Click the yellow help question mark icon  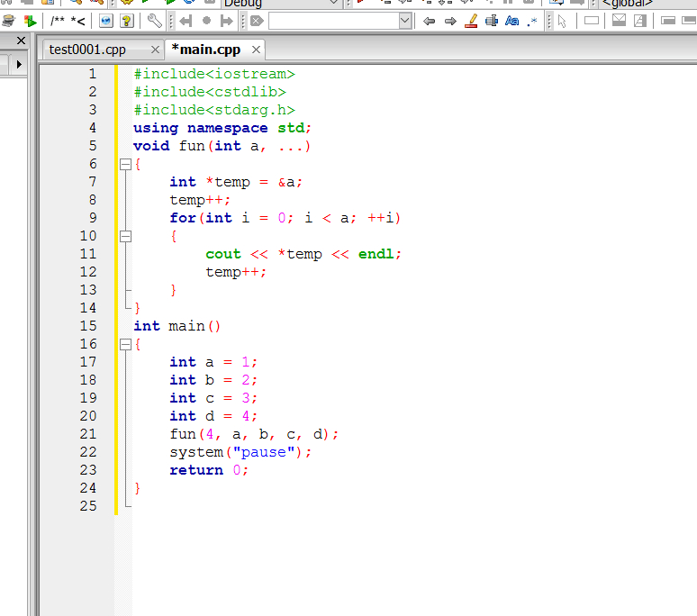tap(127, 21)
